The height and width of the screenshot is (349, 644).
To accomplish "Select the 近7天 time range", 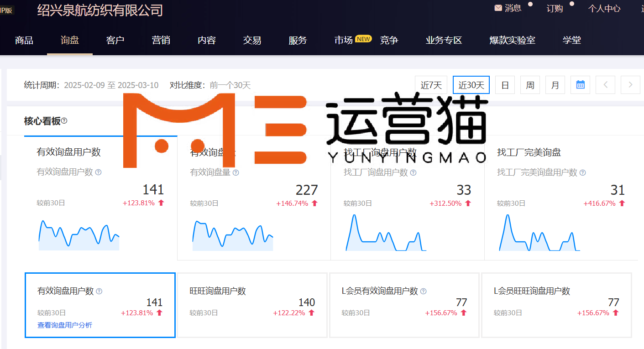I will [x=431, y=85].
